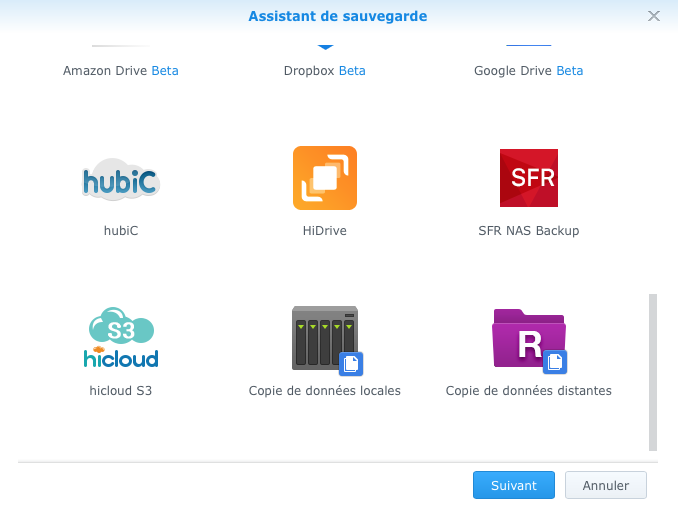This screenshot has height=507, width=678.
Task: Choose the orange HiDrive icon
Action: 325,178
